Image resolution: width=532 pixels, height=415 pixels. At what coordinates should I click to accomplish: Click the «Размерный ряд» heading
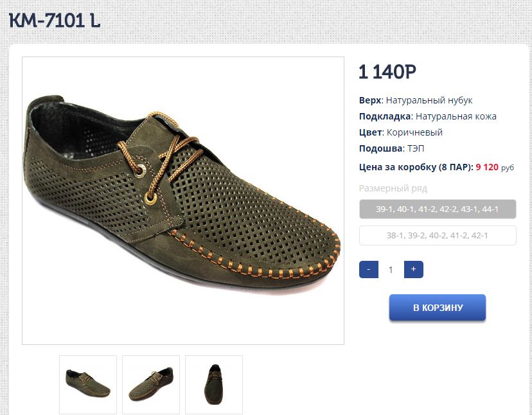(393, 188)
